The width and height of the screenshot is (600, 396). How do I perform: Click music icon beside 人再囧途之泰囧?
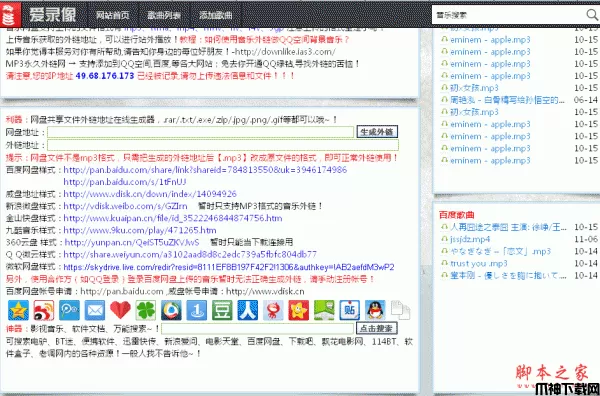click(x=444, y=227)
